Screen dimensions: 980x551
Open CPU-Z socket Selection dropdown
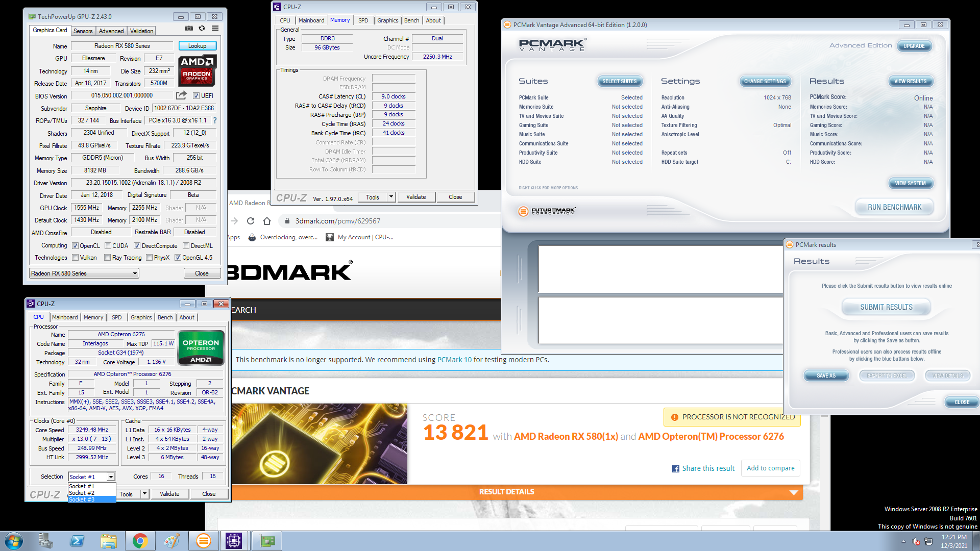pos(91,477)
